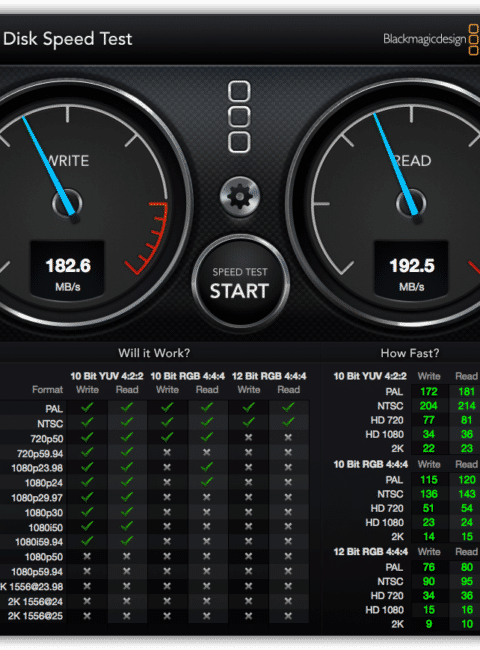480x650 pixels.
Task: Click the Will it Work? heading
Action: pos(154,353)
